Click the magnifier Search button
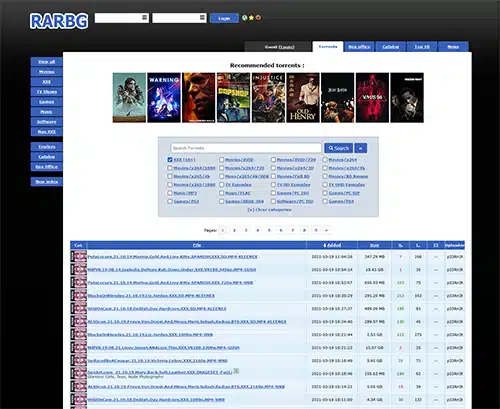500x409 pixels. [339, 148]
